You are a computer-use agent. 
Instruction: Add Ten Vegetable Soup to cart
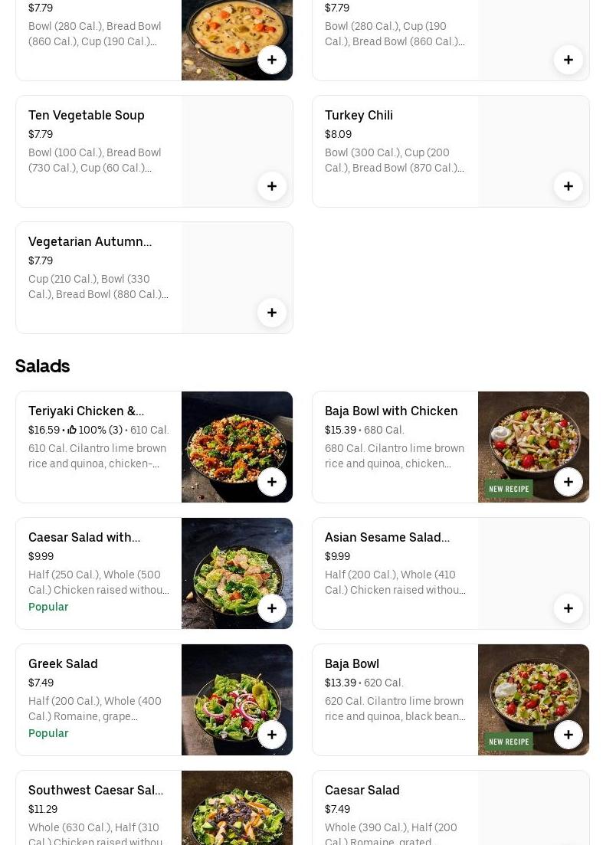tap(271, 186)
